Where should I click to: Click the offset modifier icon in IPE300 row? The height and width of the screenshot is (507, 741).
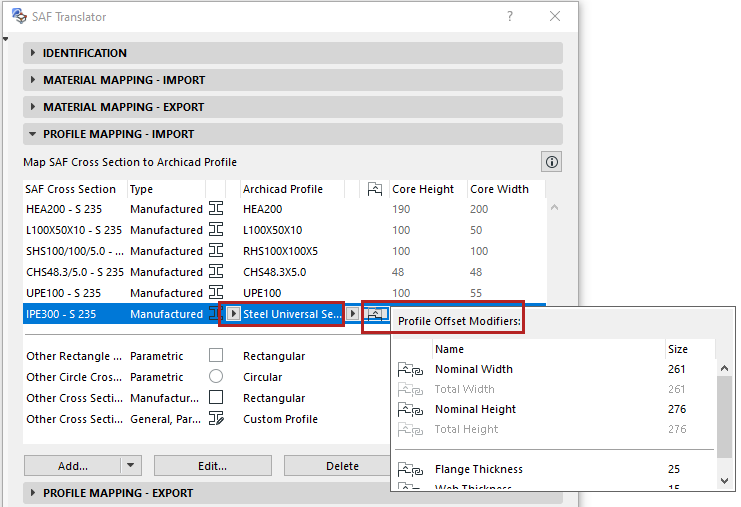click(x=375, y=314)
